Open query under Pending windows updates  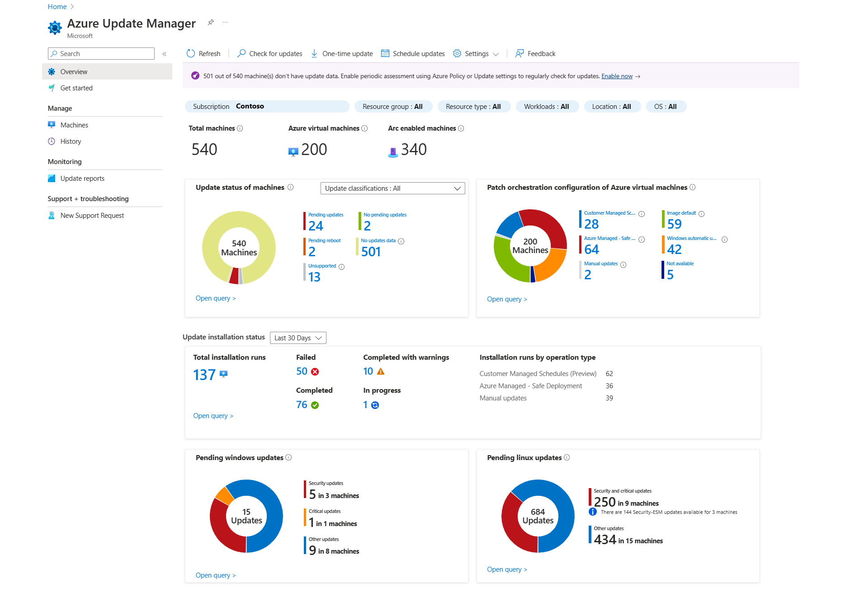(216, 575)
